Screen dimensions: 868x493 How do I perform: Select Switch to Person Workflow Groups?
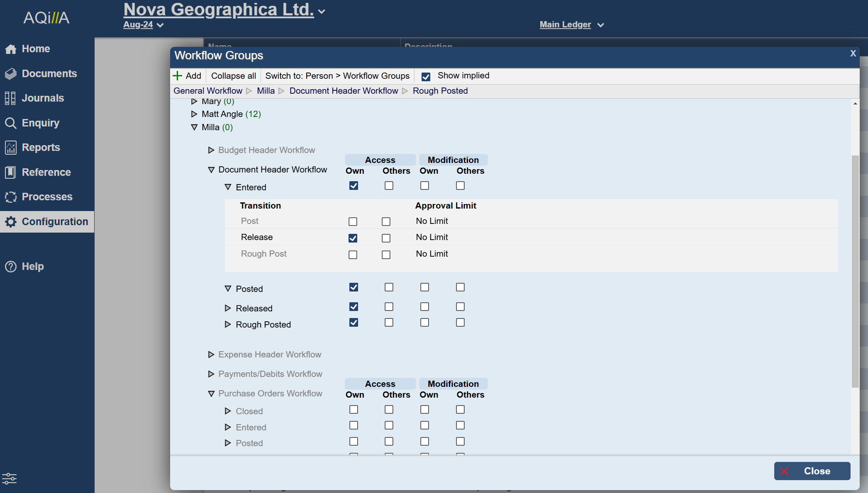pos(337,76)
